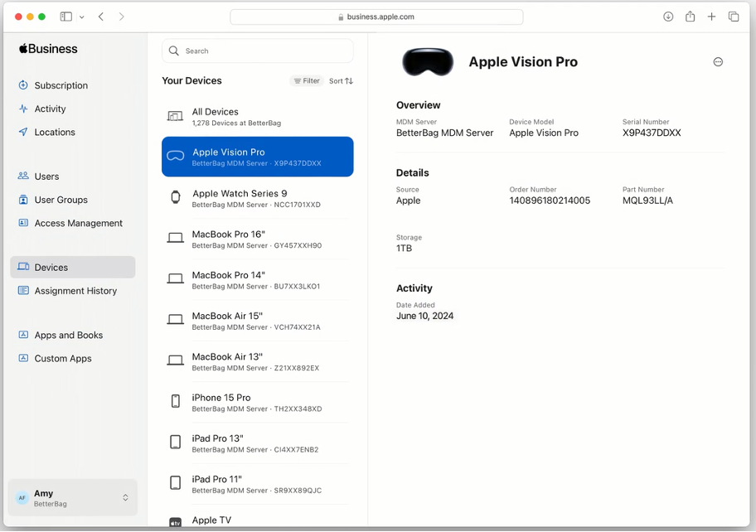This screenshot has width=756, height=532.
Task: Go to Locations in sidebar
Action: coord(55,132)
